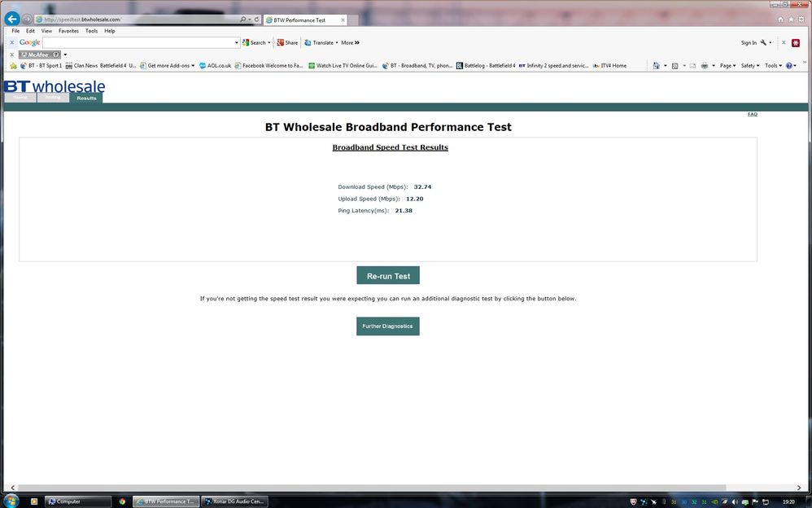Open the command bar Tools dropdown
812x508 pixels.
[x=773, y=66]
